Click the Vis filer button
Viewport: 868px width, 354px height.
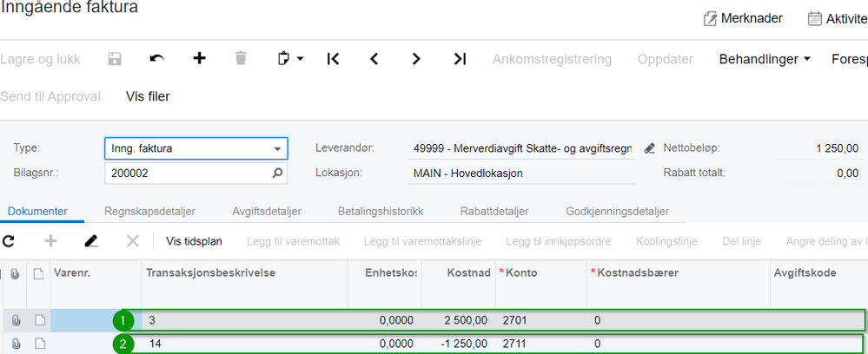(x=148, y=96)
